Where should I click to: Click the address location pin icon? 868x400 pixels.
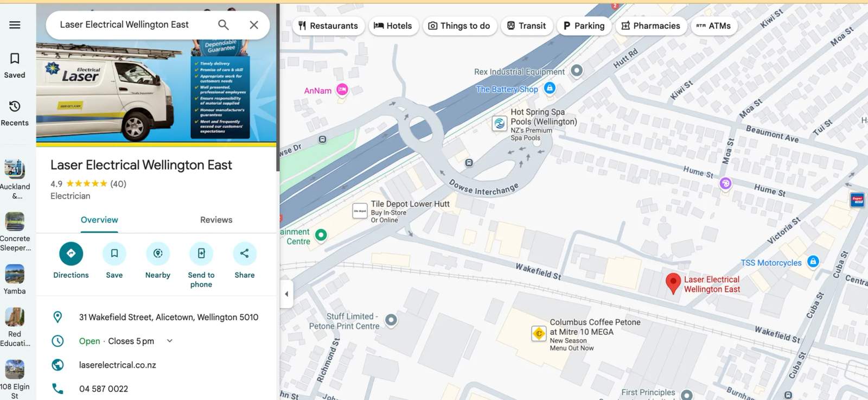coord(58,317)
